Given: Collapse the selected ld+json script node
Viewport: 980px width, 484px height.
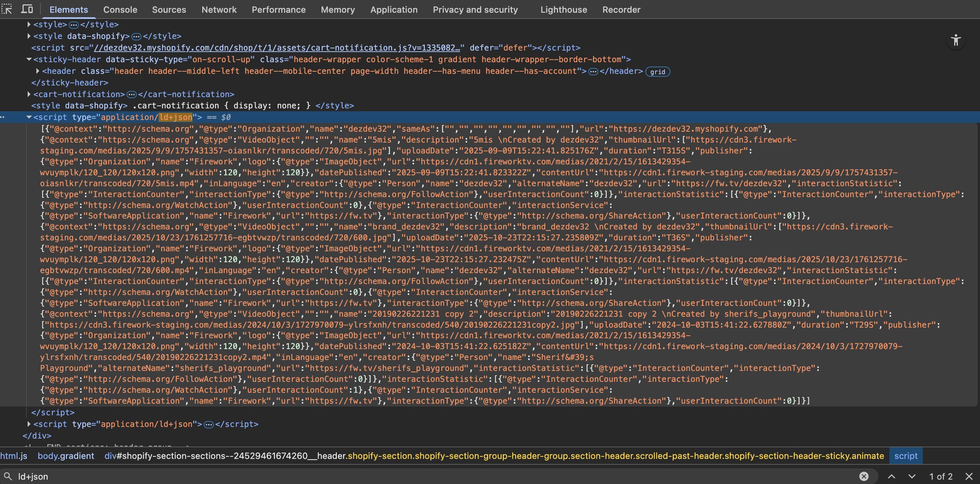Looking at the screenshot, I should click(29, 117).
